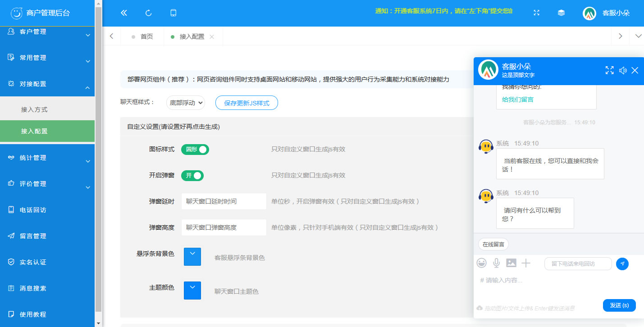The width and height of the screenshot is (644, 327).
Task: Click the image upload icon in chat
Action: point(511,263)
